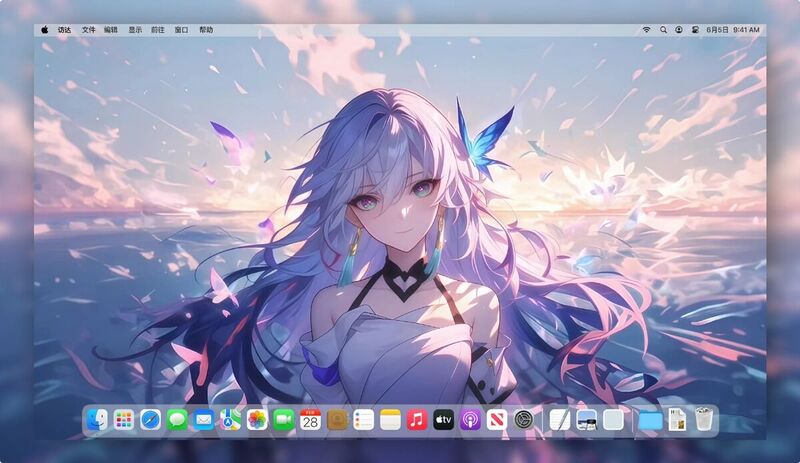Image resolution: width=800 pixels, height=463 pixels.
Task: Launch the Notes app
Action: coord(390,420)
